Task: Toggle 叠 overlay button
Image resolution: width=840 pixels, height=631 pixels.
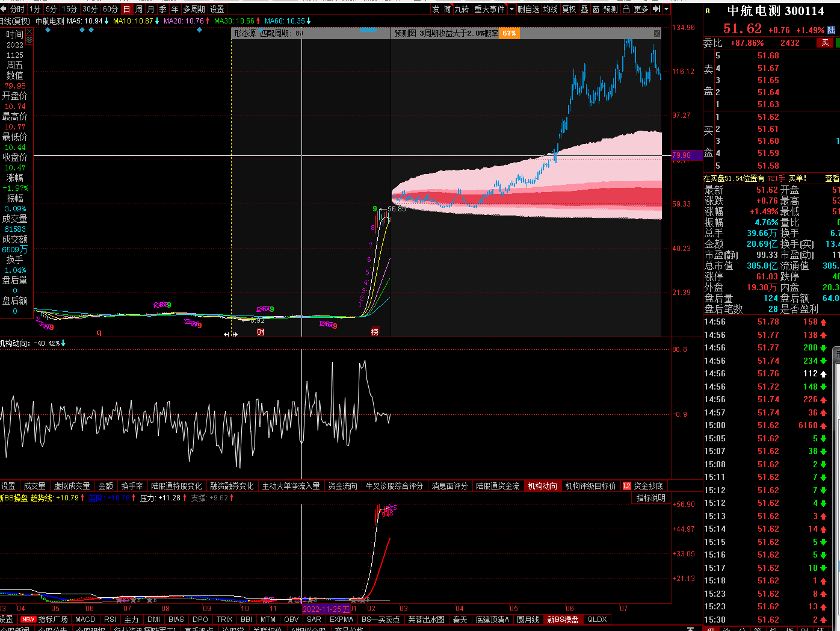Action: pos(584,9)
